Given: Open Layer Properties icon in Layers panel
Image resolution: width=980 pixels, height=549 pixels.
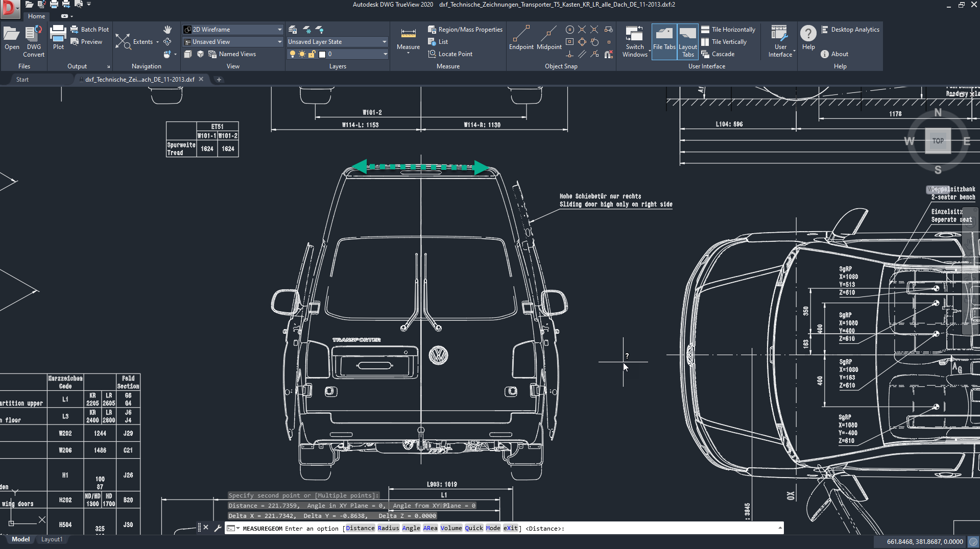Looking at the screenshot, I should [x=293, y=30].
